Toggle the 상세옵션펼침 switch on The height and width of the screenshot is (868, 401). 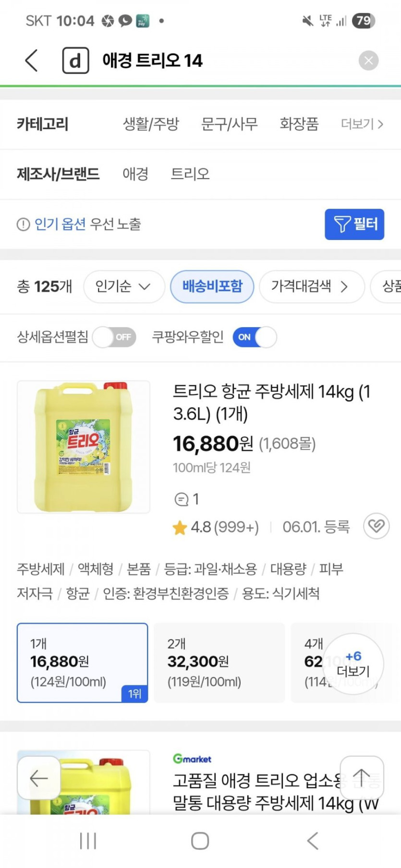point(115,337)
